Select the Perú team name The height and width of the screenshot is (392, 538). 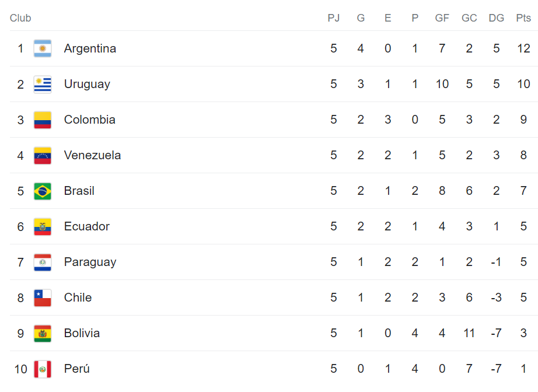coord(76,369)
